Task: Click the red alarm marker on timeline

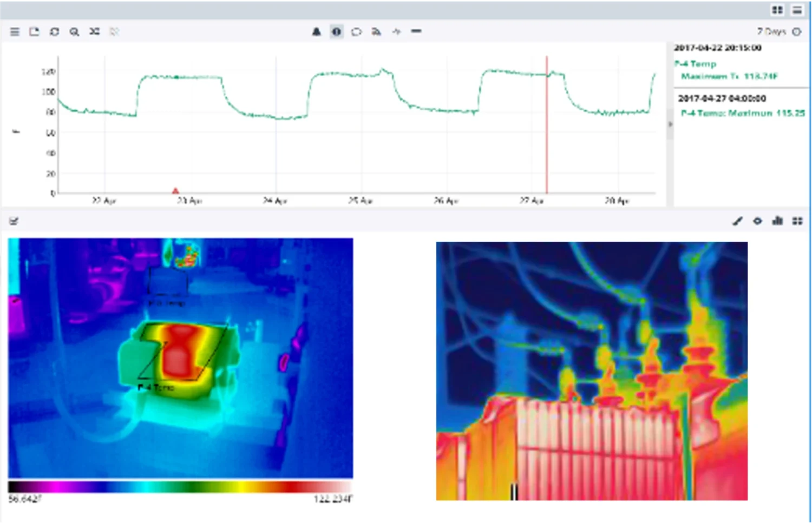Action: click(x=175, y=190)
